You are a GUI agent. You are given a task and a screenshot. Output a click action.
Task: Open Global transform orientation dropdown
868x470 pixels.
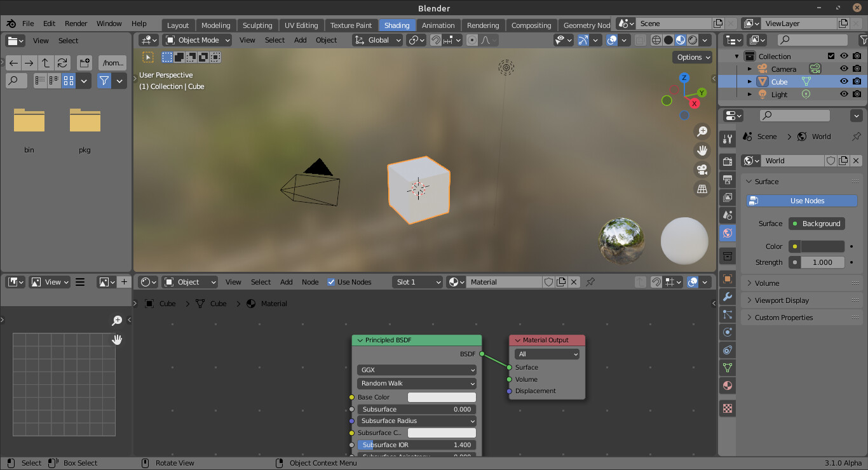[377, 40]
